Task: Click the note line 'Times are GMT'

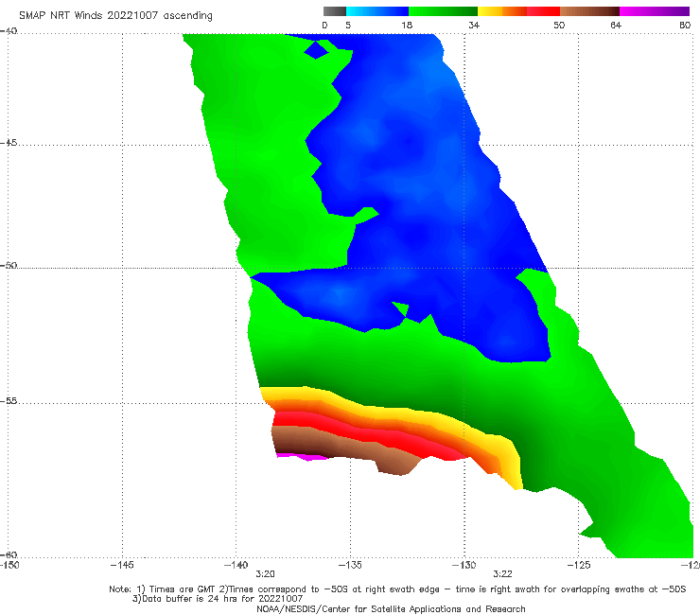Action: pos(183,589)
